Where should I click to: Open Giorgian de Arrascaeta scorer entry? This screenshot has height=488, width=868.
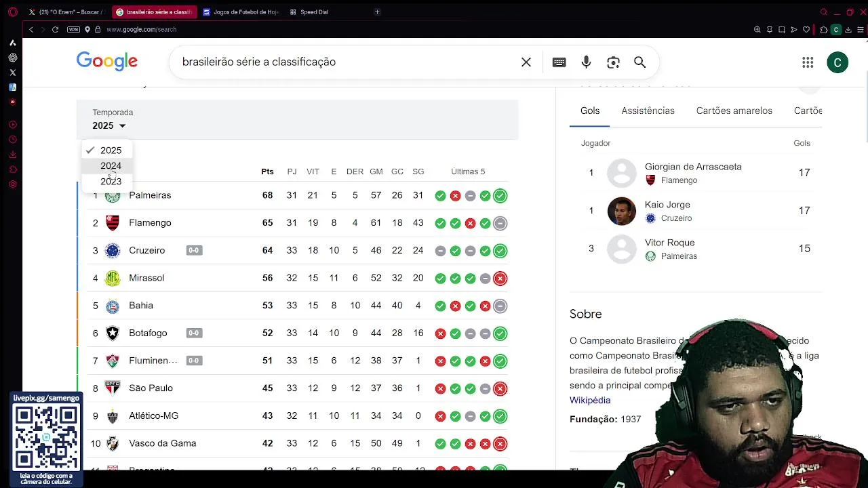pyautogui.click(x=696, y=173)
